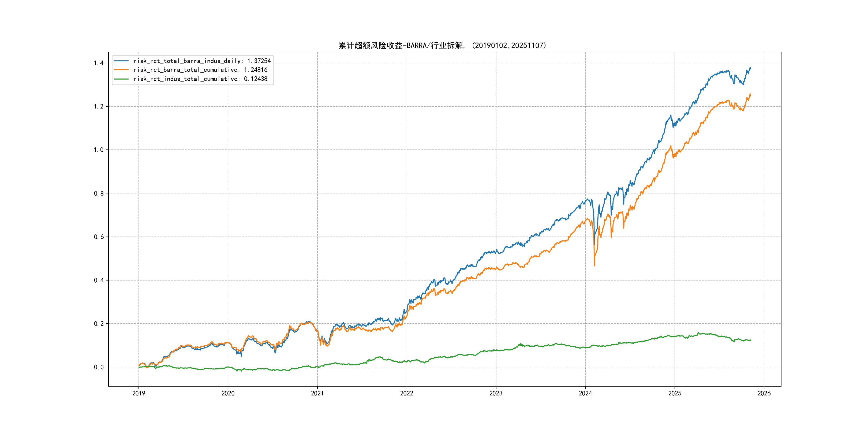Click the 2026 x-axis tick label
The width and height of the screenshot is (868, 434).
tap(764, 393)
